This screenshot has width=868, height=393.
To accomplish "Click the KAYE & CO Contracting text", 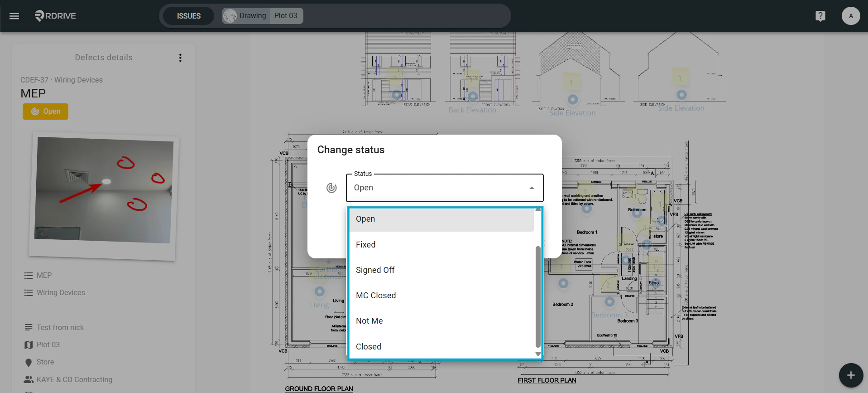I will [75, 379].
